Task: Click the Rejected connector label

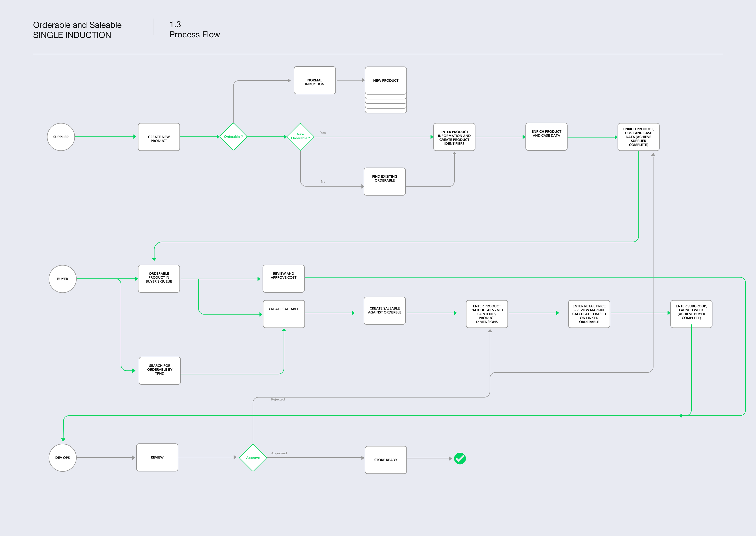Action: tap(278, 399)
